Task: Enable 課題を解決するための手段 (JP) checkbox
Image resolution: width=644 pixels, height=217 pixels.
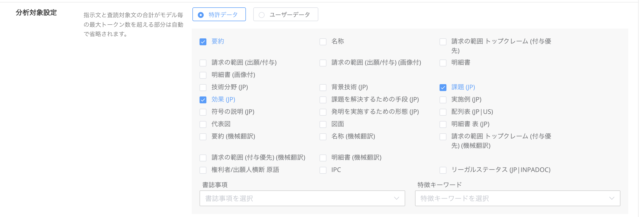Action: pyautogui.click(x=323, y=100)
